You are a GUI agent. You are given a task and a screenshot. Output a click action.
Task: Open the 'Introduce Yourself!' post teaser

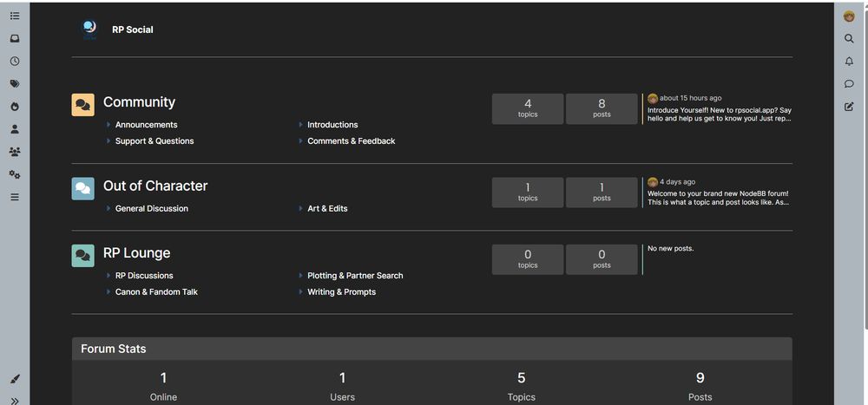[720, 114]
